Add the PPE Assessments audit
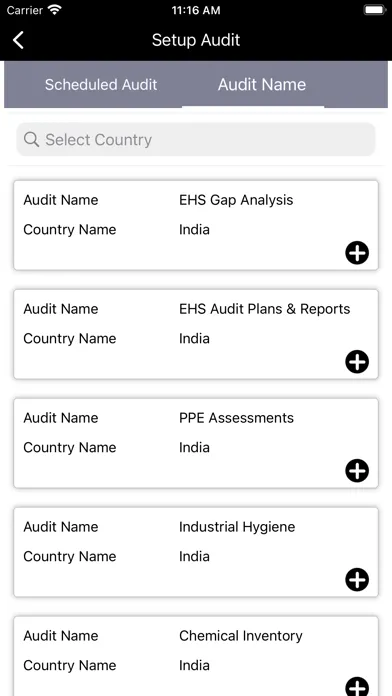Viewport: 392px width, 696px height. coord(357,471)
